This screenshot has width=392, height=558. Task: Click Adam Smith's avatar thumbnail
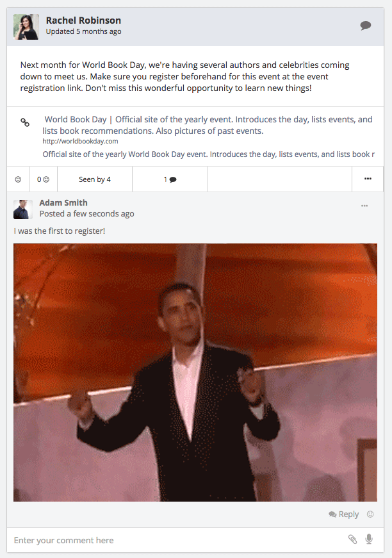[x=23, y=209]
